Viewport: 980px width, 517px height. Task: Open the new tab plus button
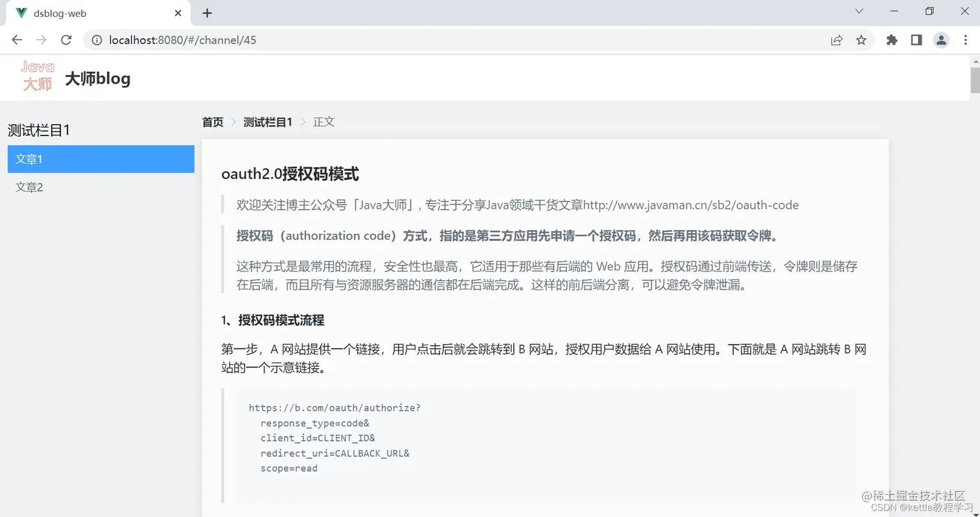click(206, 13)
